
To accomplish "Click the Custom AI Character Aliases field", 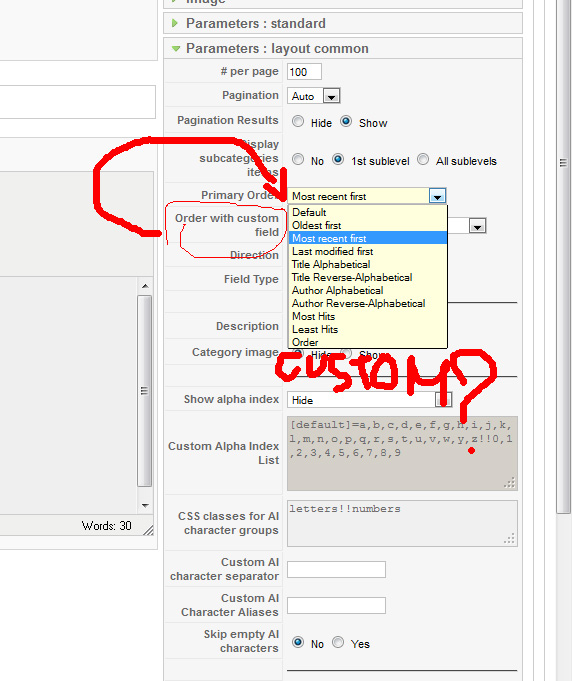I will click(x=336, y=605).
